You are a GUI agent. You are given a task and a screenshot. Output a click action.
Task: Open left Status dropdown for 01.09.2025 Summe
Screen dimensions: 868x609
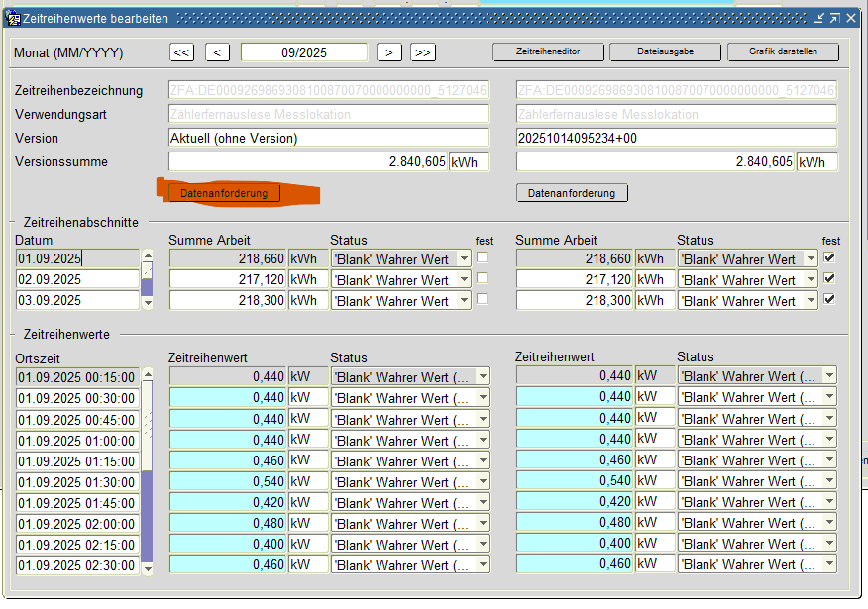pyautogui.click(x=463, y=258)
